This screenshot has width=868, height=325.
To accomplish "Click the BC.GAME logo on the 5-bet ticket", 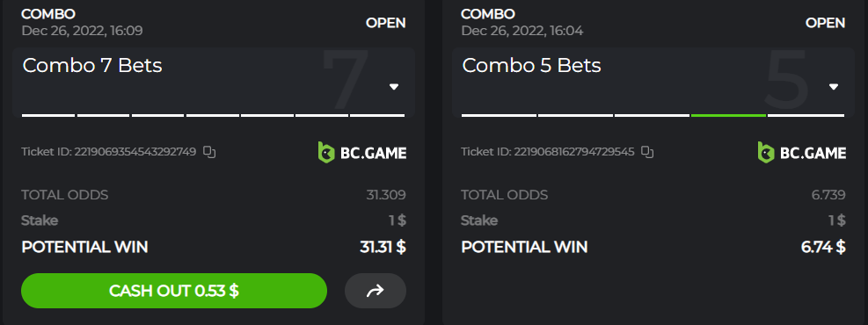I will click(801, 152).
